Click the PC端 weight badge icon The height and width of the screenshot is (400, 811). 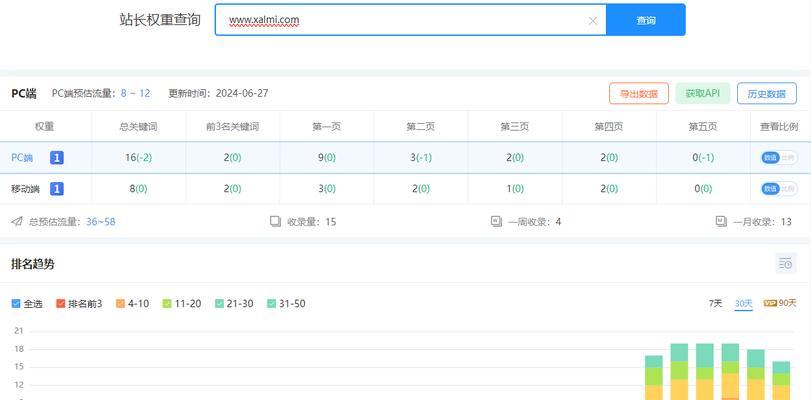coord(57,158)
